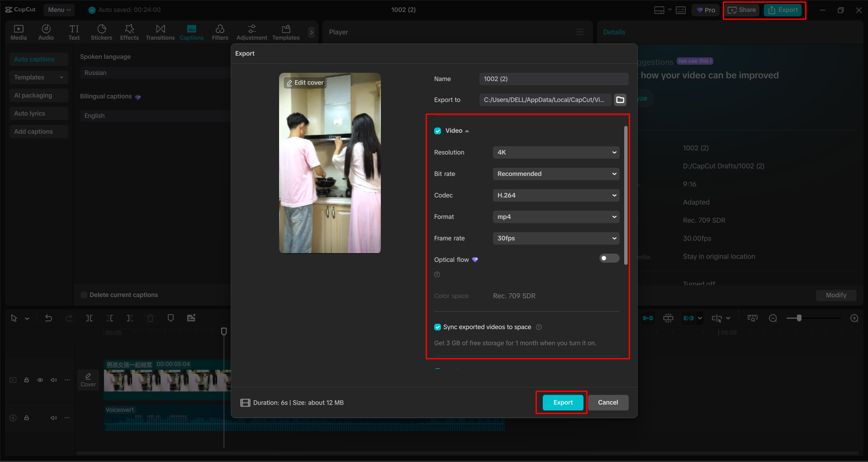Uncheck Sync exported videos to space

437,327
